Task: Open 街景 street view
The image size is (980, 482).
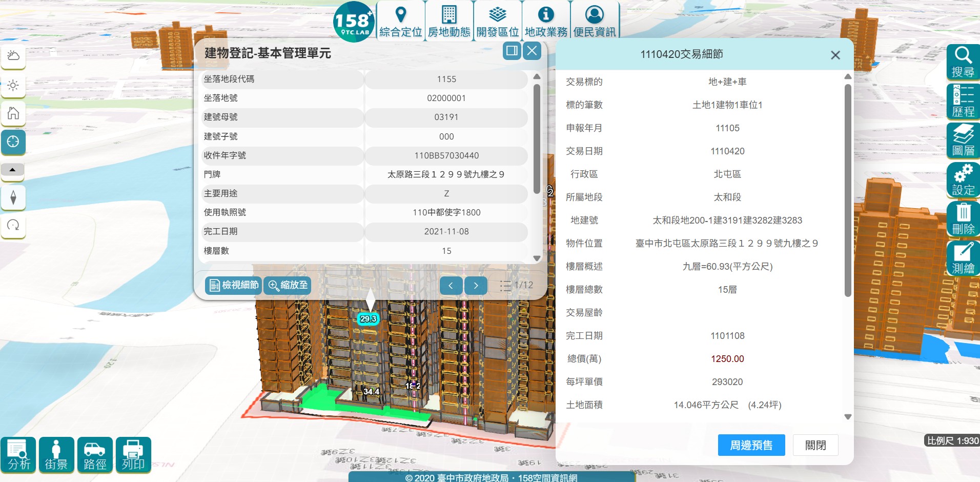Action: [x=56, y=455]
